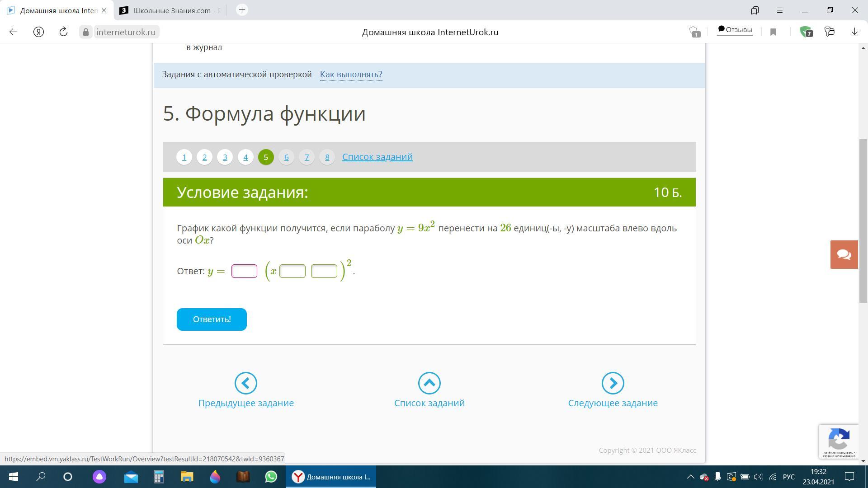This screenshot has height=488, width=868.
Task: Click the previous task arrow circle
Action: 245,383
